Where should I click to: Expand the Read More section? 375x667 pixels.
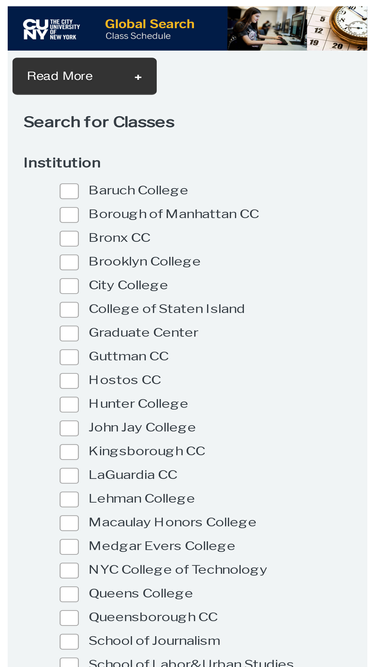[85, 76]
